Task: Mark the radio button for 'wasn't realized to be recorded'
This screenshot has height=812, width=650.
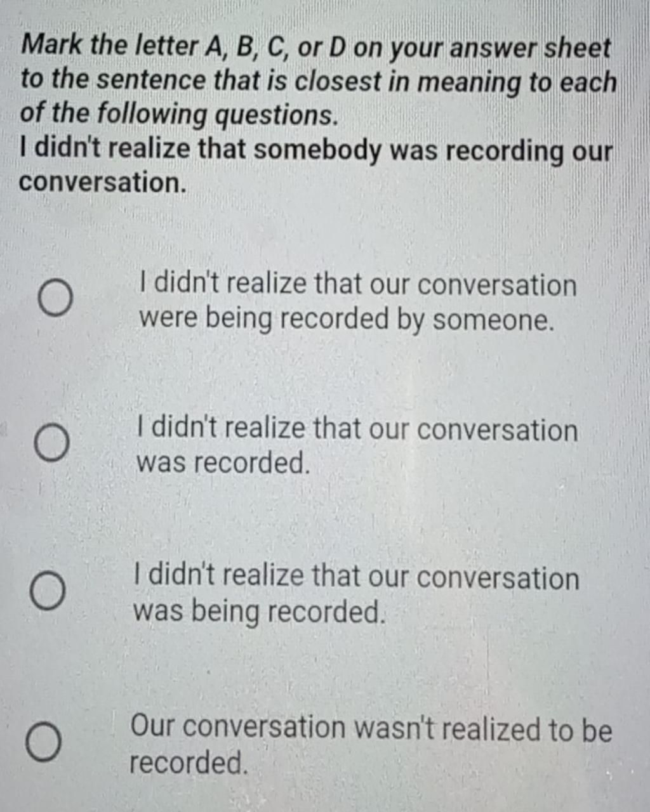Action: click(x=44, y=742)
